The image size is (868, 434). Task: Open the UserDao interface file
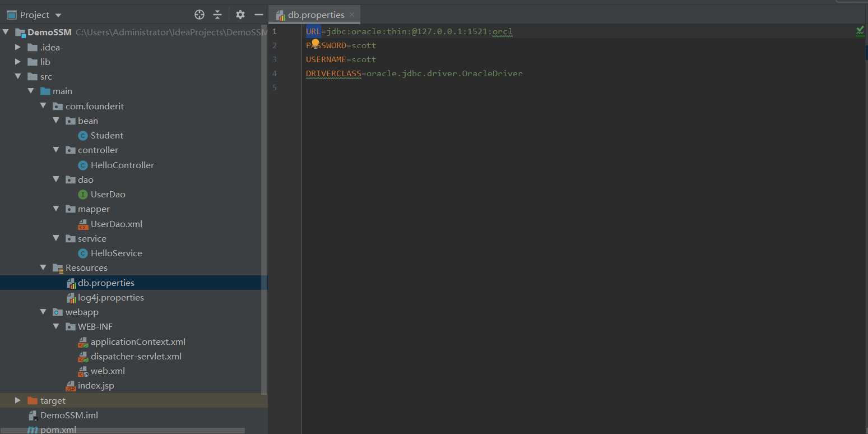coord(108,195)
